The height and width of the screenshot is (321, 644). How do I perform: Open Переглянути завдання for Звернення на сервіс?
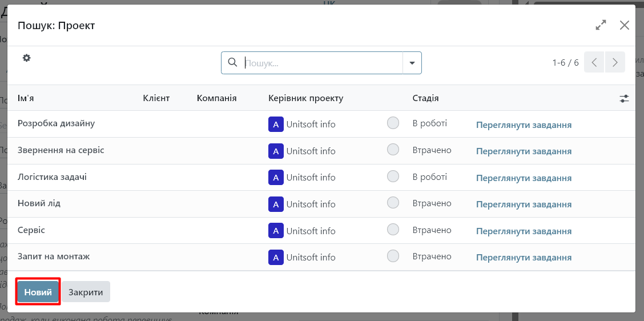[524, 151]
